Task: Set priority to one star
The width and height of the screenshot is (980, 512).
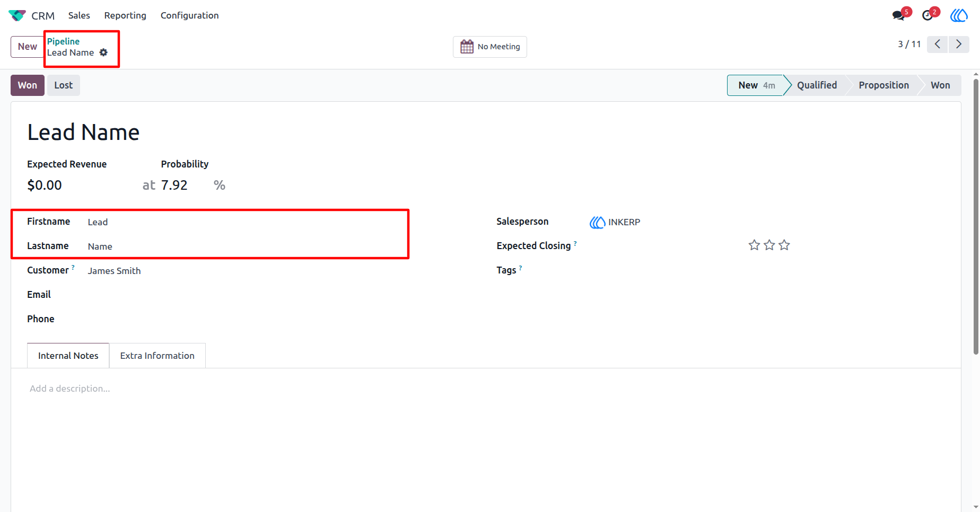Action: click(754, 245)
